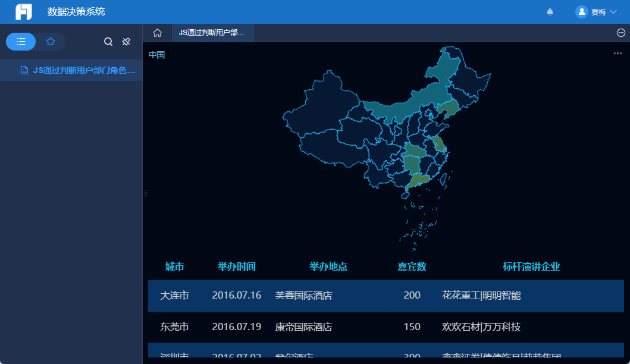This screenshot has width=630, height=364.
Task: Select the JS通过判断用户部… tab
Action: [x=213, y=33]
